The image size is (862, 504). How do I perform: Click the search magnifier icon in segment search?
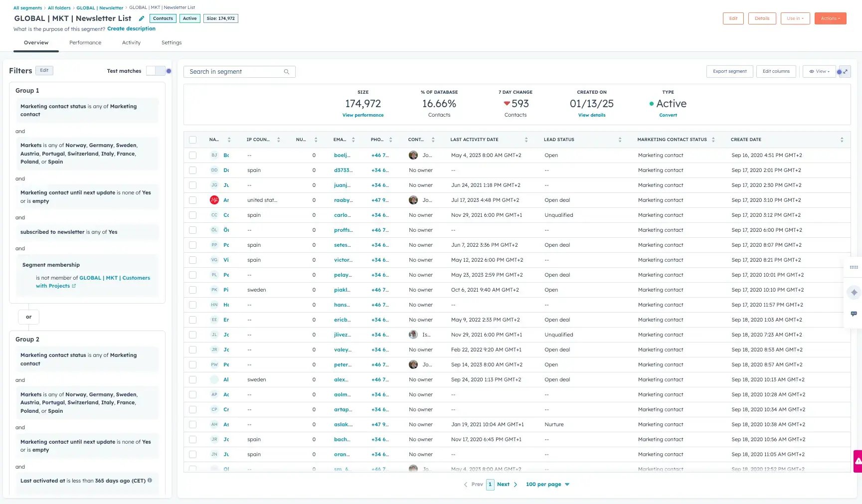click(287, 72)
